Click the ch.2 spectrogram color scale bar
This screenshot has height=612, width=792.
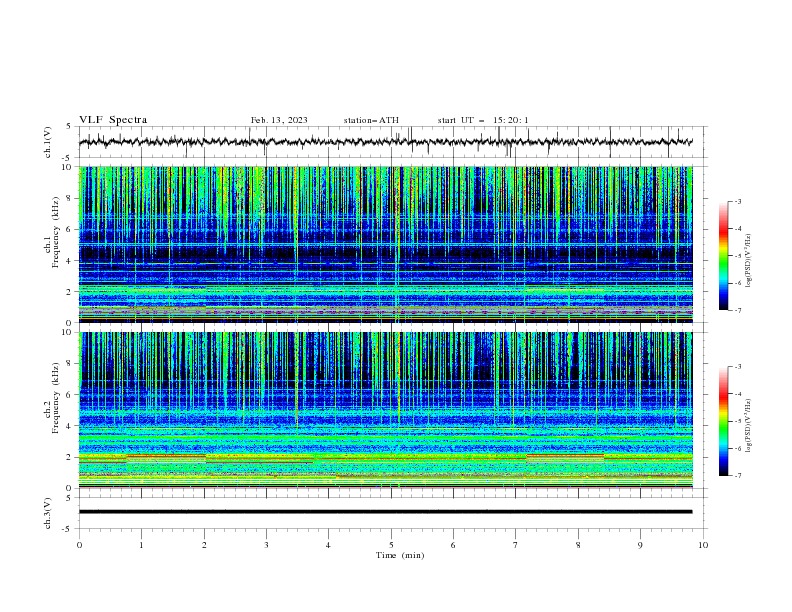click(x=723, y=421)
